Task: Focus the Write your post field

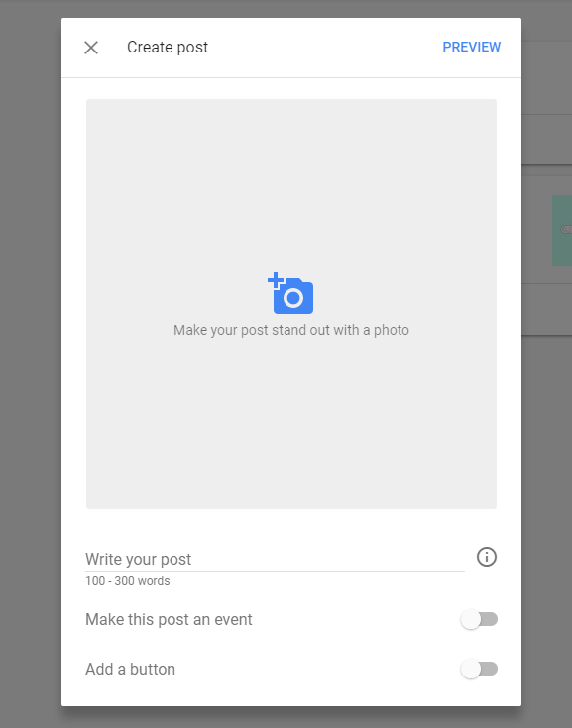Action: [275, 559]
